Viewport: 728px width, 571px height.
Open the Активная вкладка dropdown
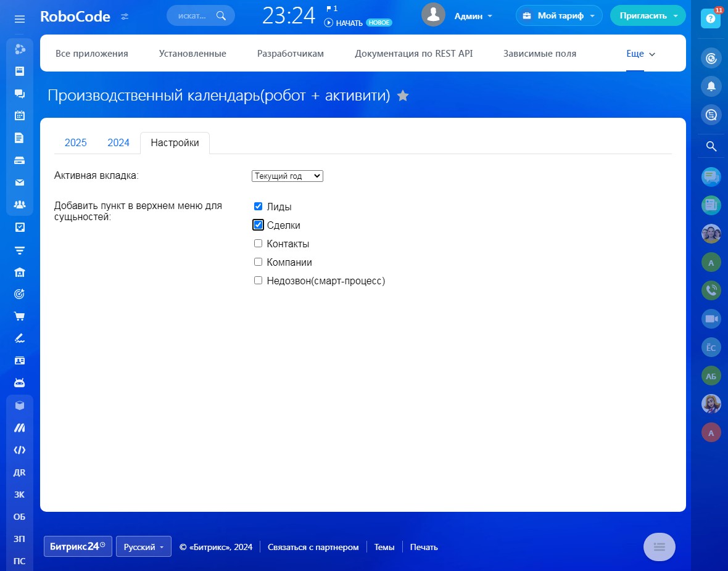coord(287,176)
